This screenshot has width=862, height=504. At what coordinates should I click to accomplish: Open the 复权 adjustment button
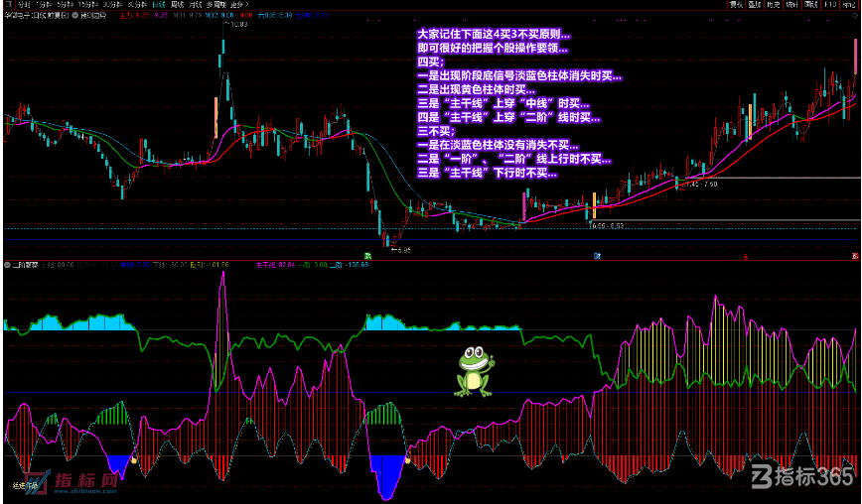(x=736, y=4)
